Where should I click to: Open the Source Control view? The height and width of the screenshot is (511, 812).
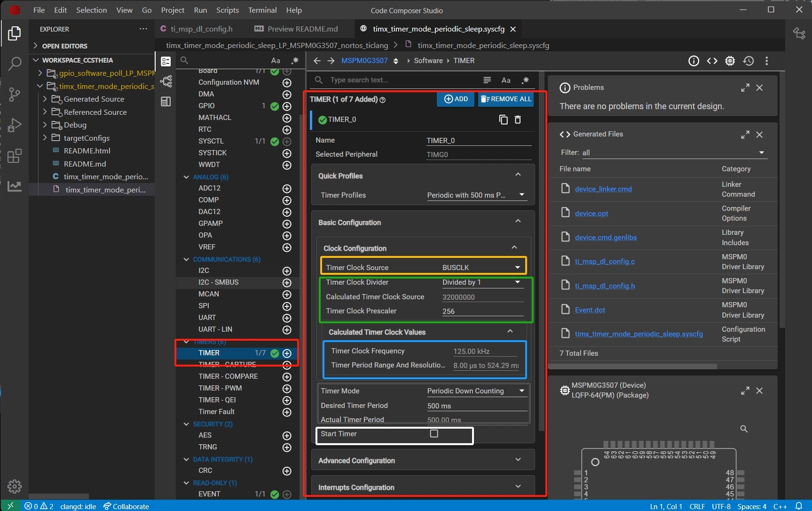(x=15, y=95)
